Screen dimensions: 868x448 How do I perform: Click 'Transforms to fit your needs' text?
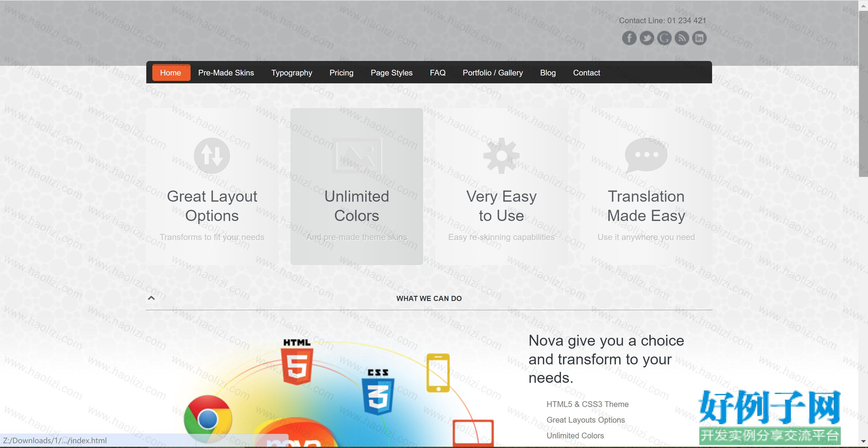pos(212,237)
